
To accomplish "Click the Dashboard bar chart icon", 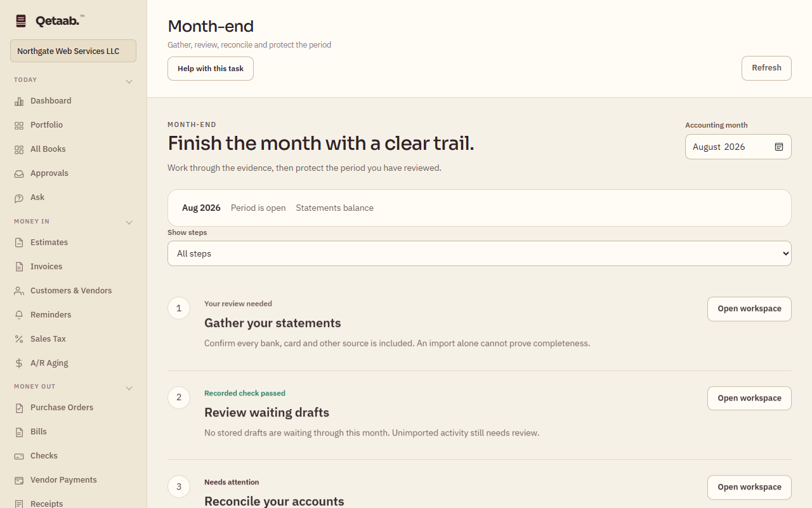I will [19, 101].
